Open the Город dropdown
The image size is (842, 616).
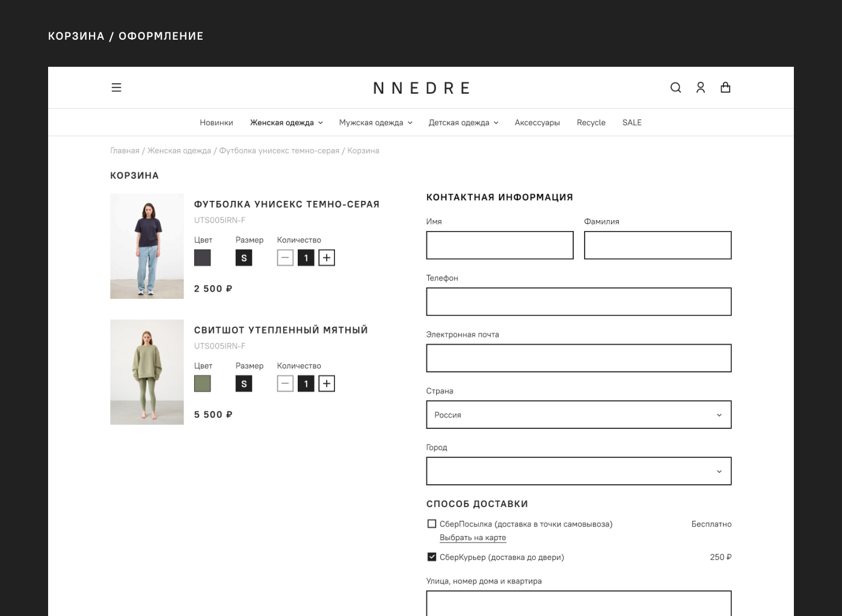(x=579, y=472)
